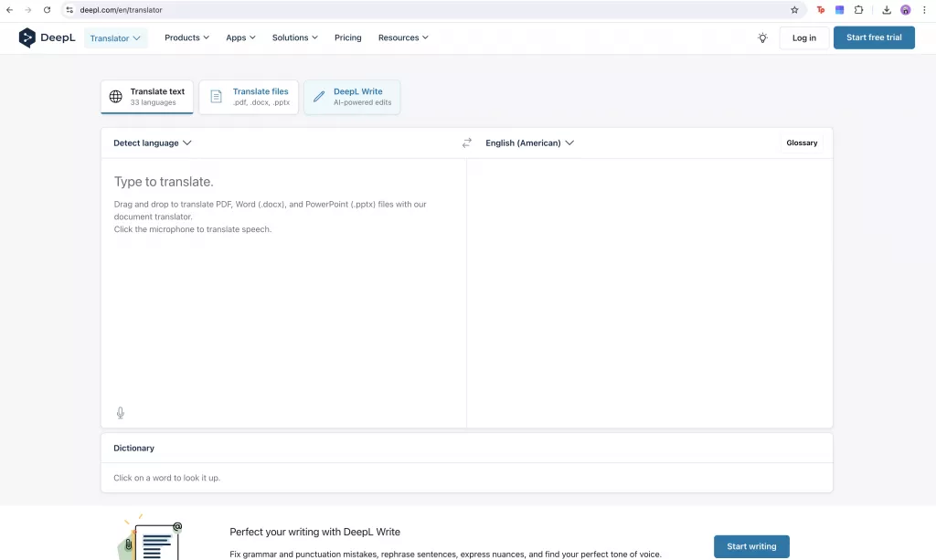
Task: Click the pencil icon on DeepL Write
Action: click(x=319, y=96)
